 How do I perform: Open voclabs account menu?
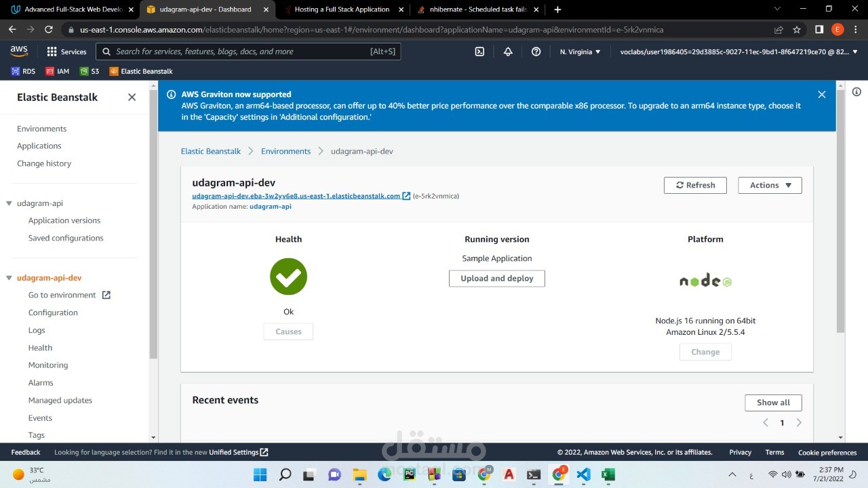(738, 52)
